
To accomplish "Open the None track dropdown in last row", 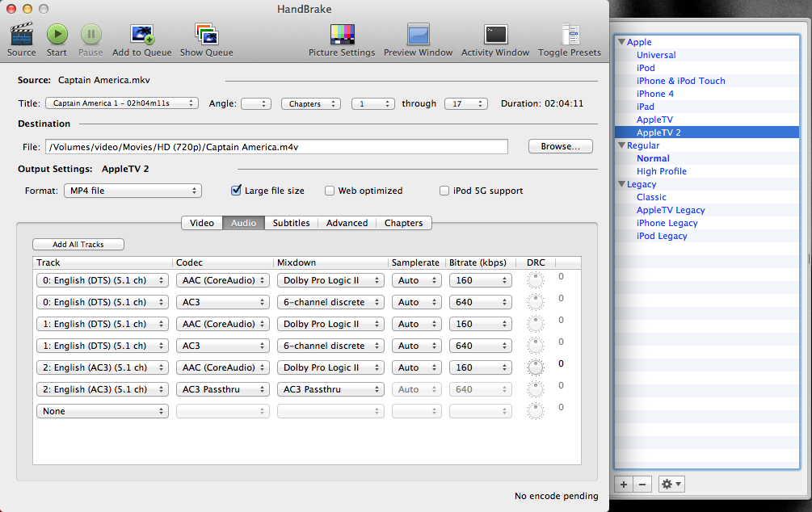I will click(103, 410).
